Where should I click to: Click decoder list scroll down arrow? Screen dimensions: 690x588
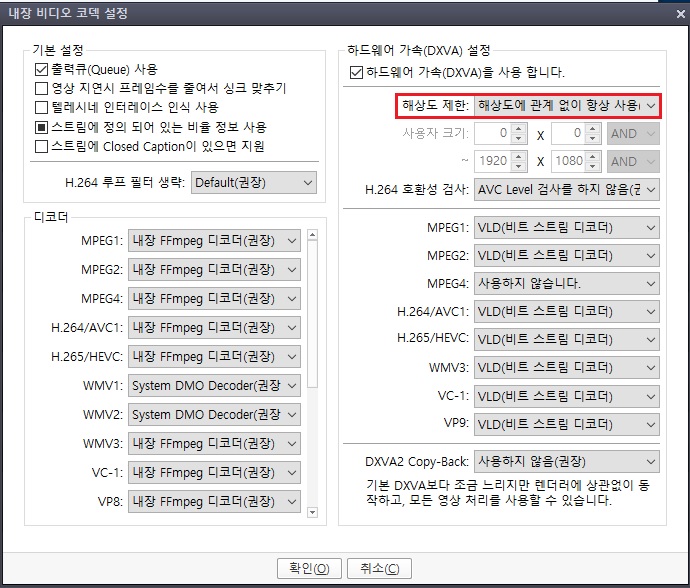tap(312, 512)
